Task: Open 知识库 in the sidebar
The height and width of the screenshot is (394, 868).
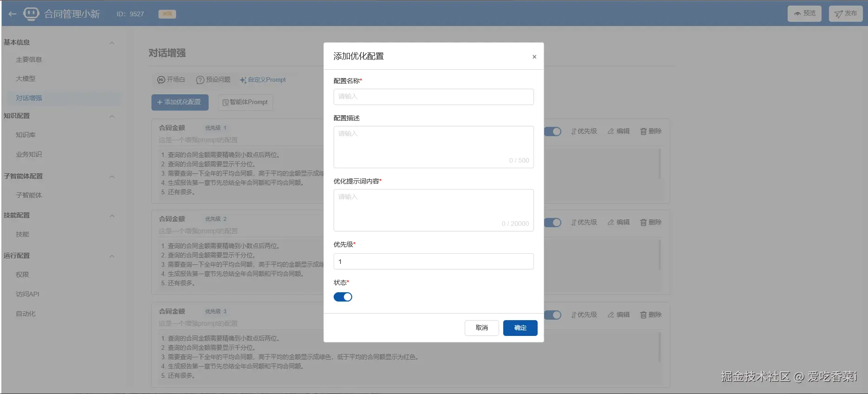Action: 26,135
